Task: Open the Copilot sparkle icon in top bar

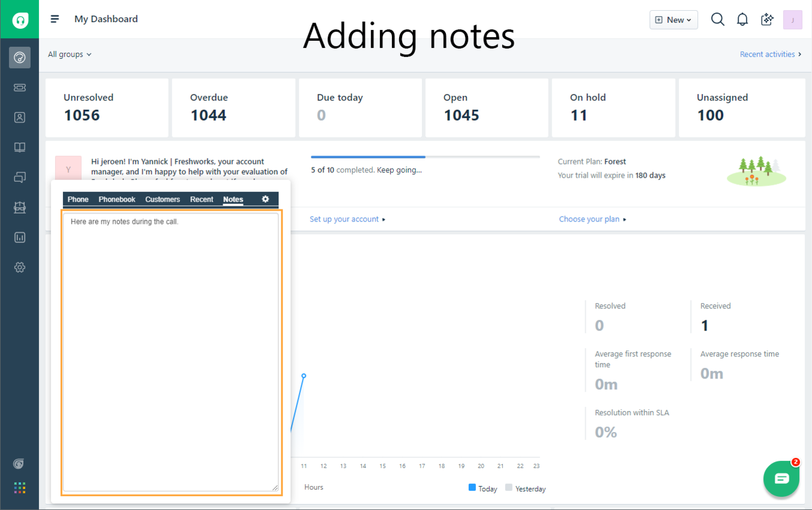Action: pos(767,19)
